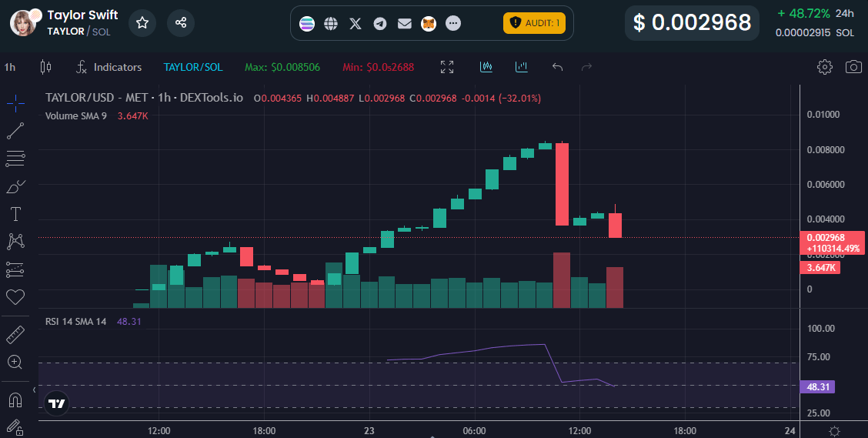Open the Indicators menu
The image size is (868, 438).
tap(108, 67)
